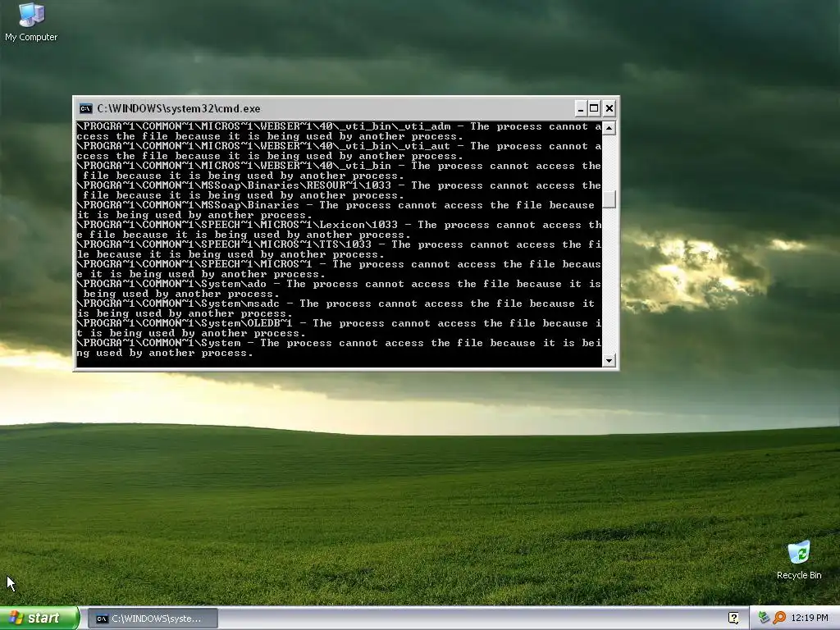Screen dimensions: 840x630
Task: Click the line with Lexicon\1033 path
Action: click(339, 225)
